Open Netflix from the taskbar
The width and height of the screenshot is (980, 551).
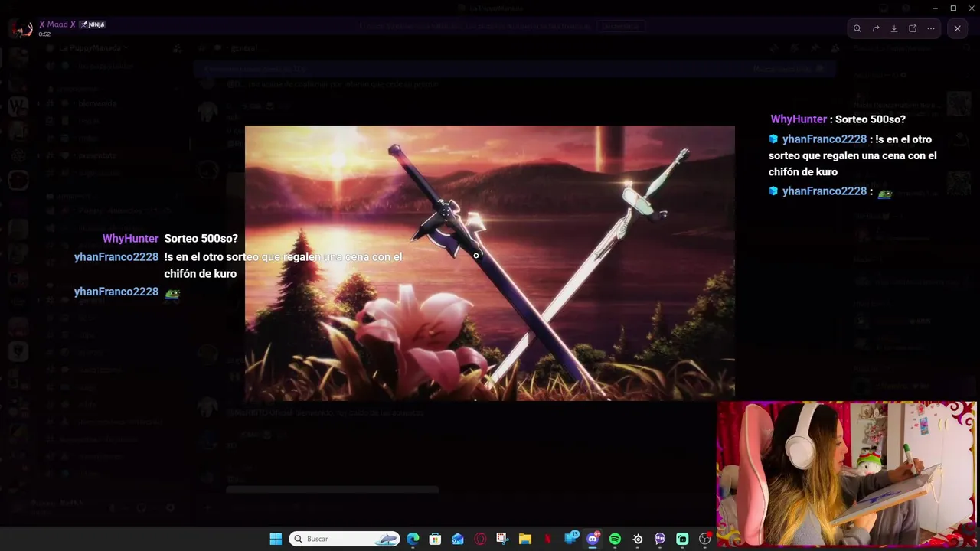(x=547, y=539)
